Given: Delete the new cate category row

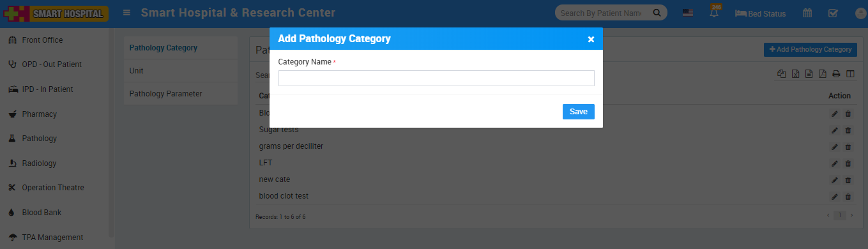Looking at the screenshot, I should coord(848,180).
